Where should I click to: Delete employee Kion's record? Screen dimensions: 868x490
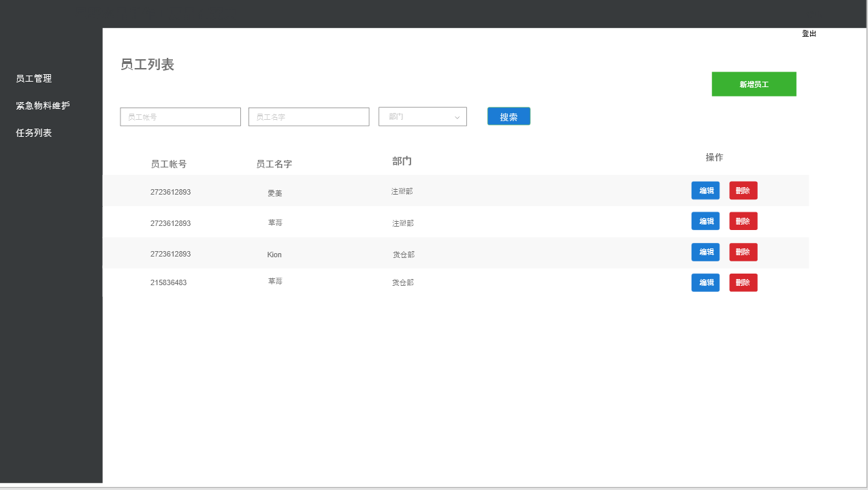click(x=743, y=252)
